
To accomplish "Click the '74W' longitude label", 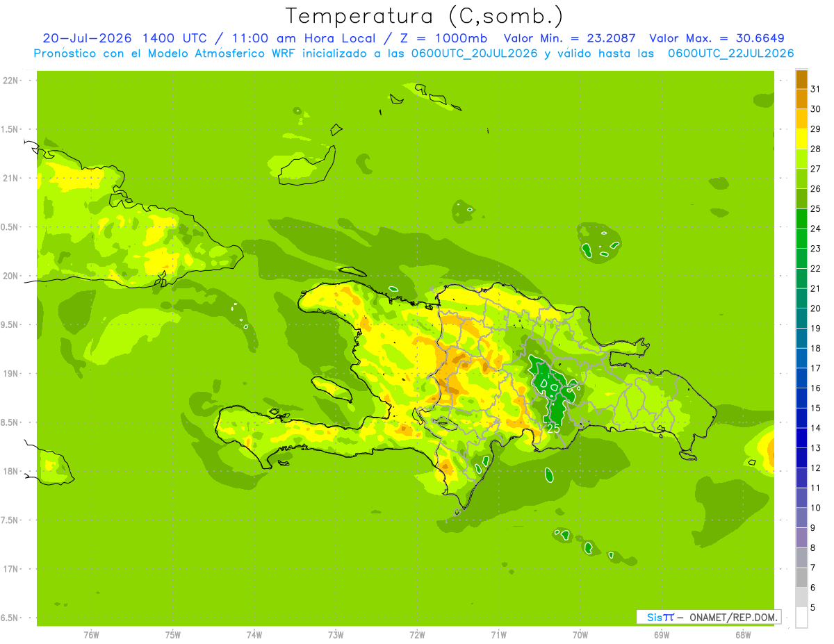I will coord(254,634).
